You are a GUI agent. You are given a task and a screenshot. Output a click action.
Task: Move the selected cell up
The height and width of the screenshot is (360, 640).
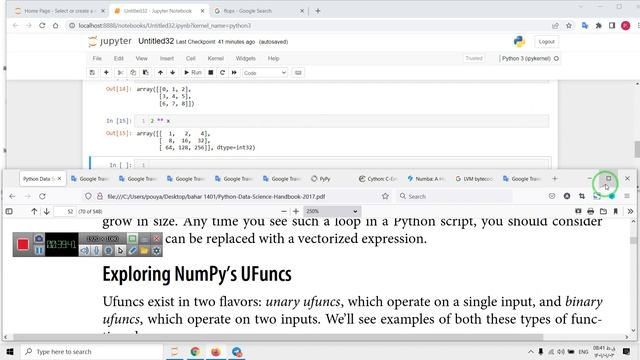point(160,73)
